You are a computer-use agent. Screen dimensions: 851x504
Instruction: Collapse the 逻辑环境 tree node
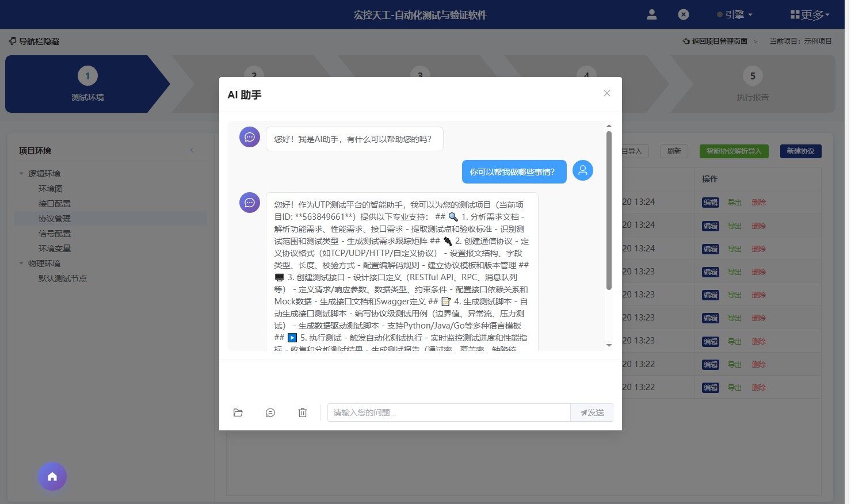[x=21, y=173]
